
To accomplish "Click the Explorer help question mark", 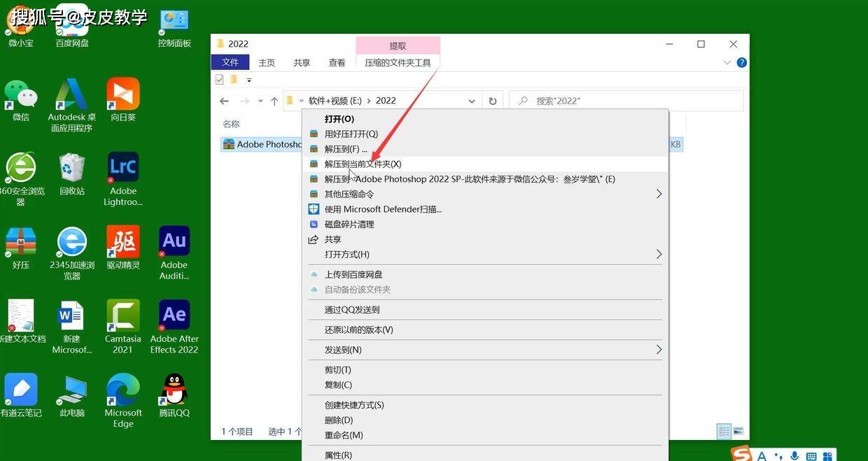I will click(x=741, y=62).
